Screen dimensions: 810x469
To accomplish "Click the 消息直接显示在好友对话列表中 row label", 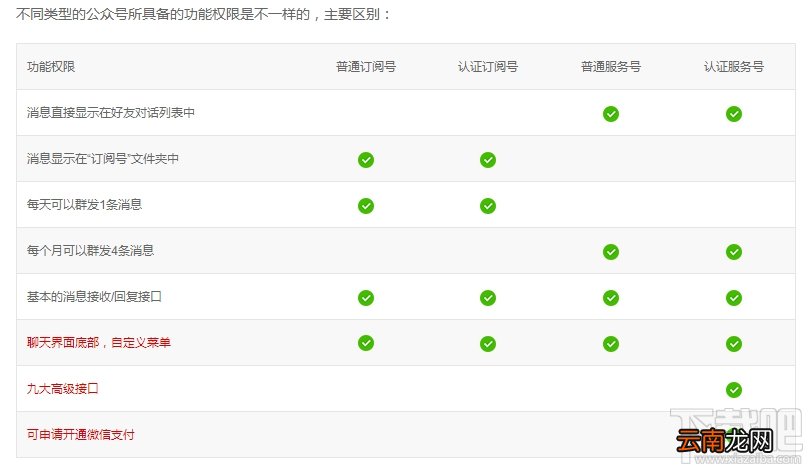I will point(111,113).
